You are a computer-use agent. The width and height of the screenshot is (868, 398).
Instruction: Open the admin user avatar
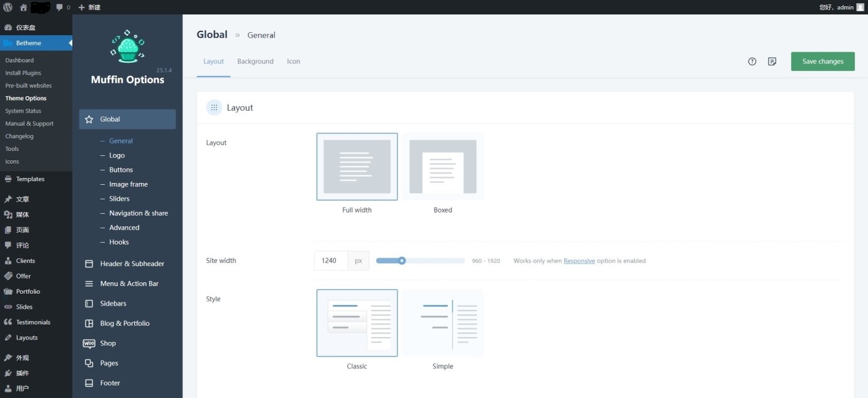[860, 7]
